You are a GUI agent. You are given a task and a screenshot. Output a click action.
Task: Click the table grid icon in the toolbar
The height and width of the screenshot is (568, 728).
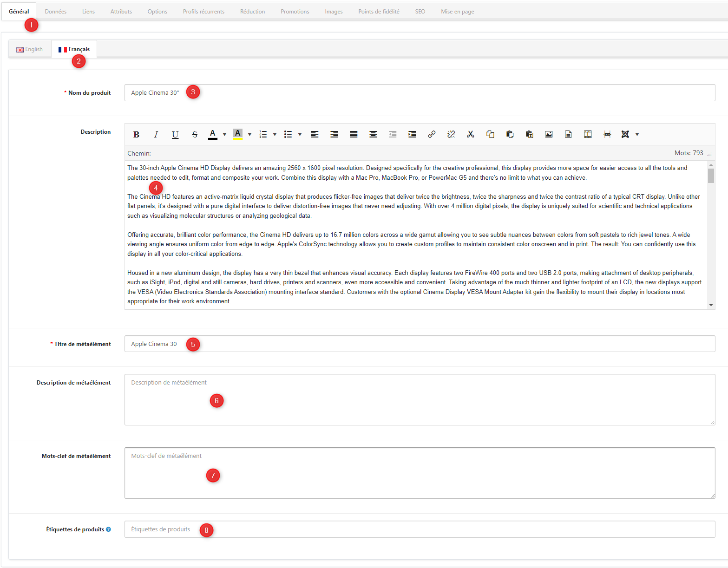click(x=588, y=135)
